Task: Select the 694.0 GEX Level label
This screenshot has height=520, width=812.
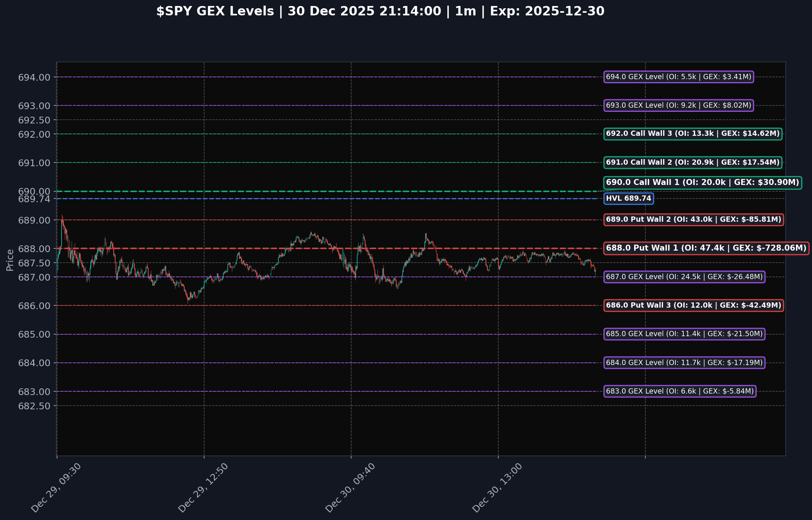Action: [x=678, y=77]
